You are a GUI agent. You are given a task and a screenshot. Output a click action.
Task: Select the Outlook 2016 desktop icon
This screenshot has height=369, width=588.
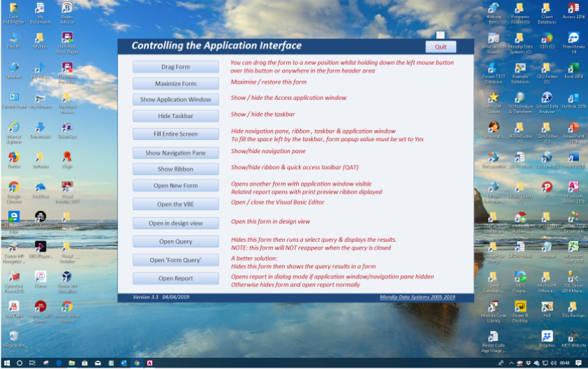(573, 98)
